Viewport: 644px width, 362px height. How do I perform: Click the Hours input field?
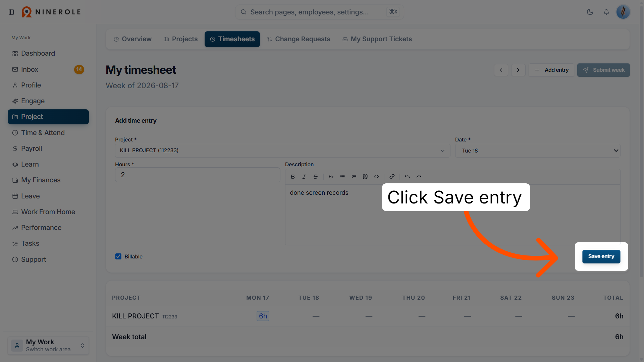198,175
